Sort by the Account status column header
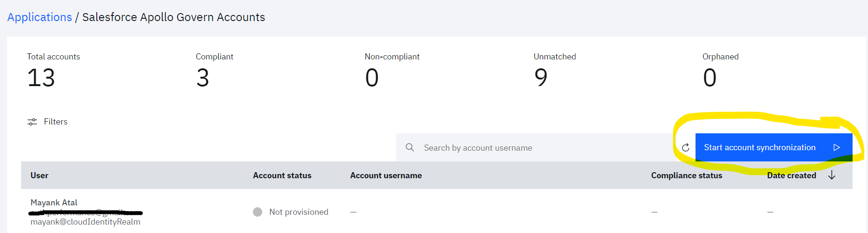The width and height of the screenshot is (868, 233). 282,175
